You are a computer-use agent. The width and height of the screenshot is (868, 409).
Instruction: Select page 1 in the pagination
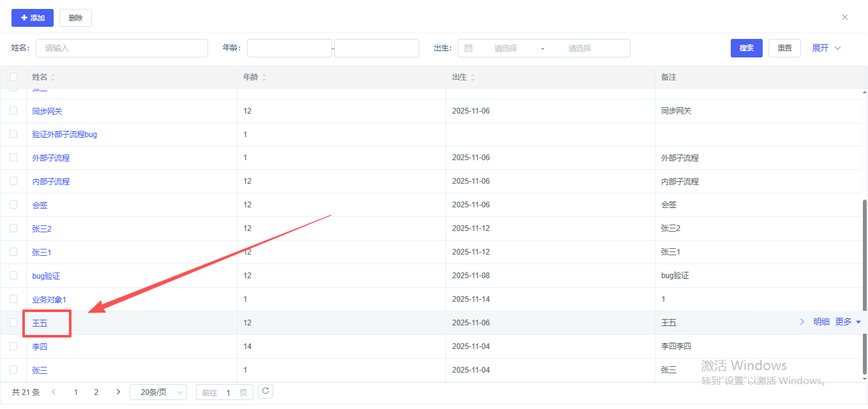(76, 392)
